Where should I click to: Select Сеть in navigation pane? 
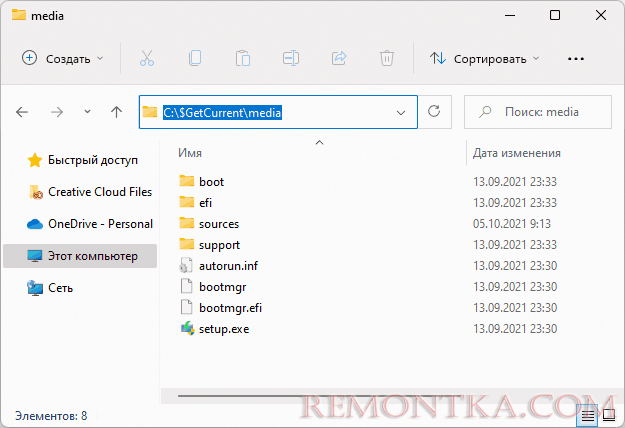tap(50, 288)
